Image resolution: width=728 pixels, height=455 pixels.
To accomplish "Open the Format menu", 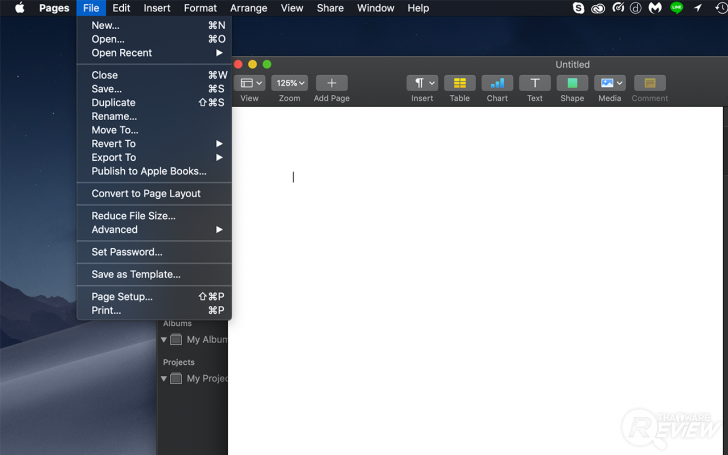I will [200, 8].
